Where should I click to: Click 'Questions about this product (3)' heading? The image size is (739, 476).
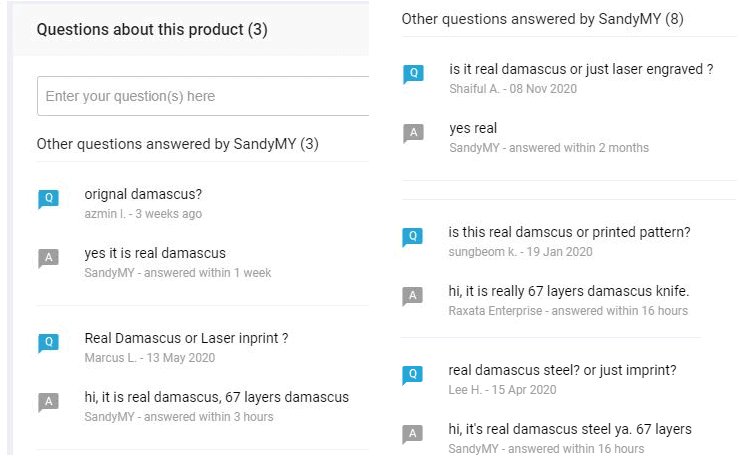click(x=152, y=30)
